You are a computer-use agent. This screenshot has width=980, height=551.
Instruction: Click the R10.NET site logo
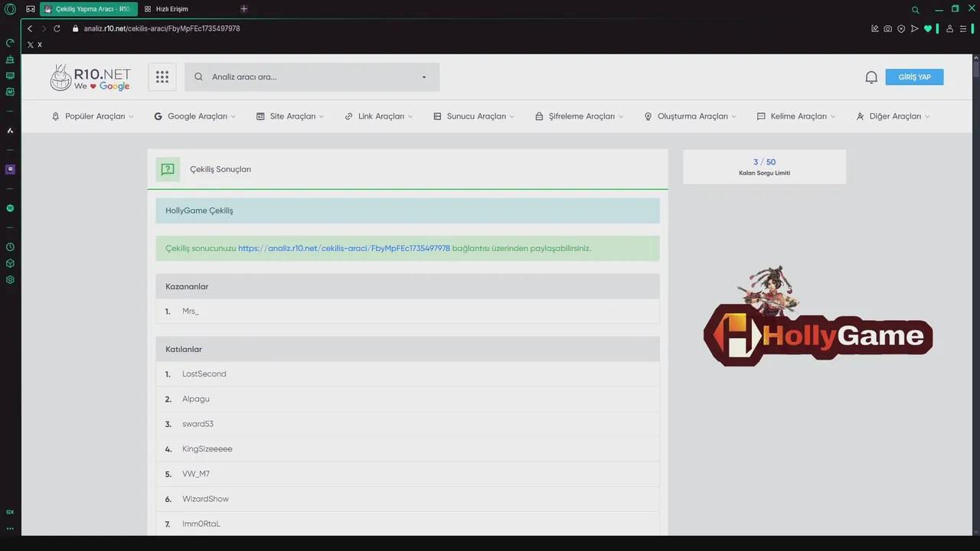(x=90, y=77)
